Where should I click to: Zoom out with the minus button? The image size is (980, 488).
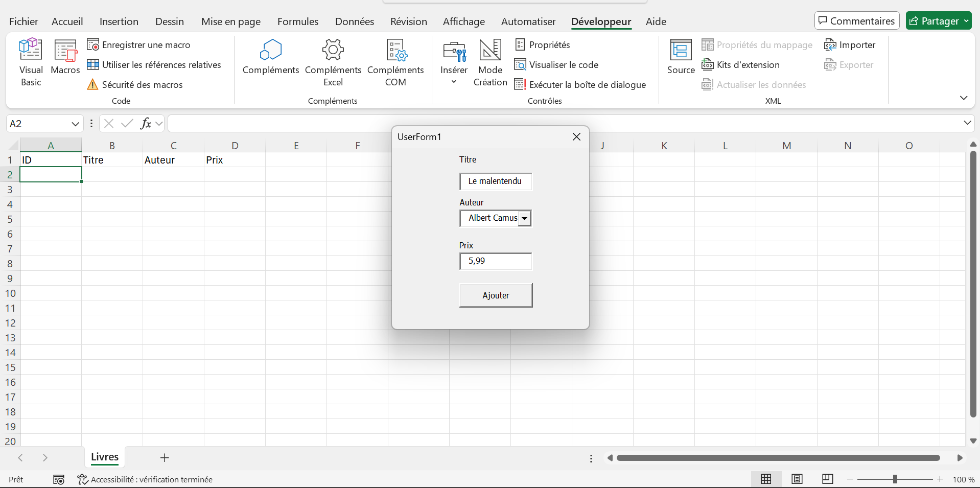(850, 479)
